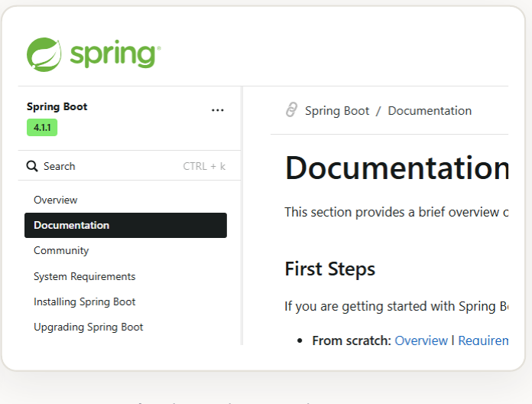
Task: Click the Documentation breadcrumb link
Action: [430, 111]
